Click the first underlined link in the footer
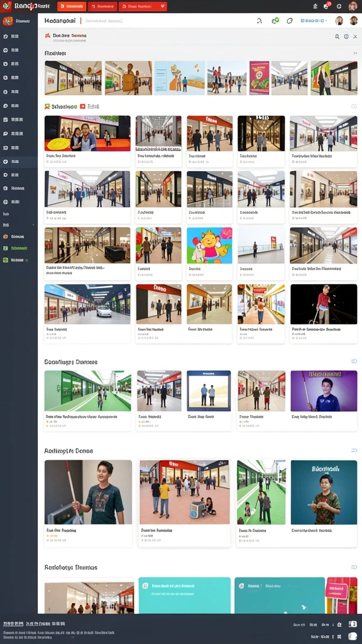Image resolution: width=362 pixels, height=644 pixels. (x=14, y=624)
